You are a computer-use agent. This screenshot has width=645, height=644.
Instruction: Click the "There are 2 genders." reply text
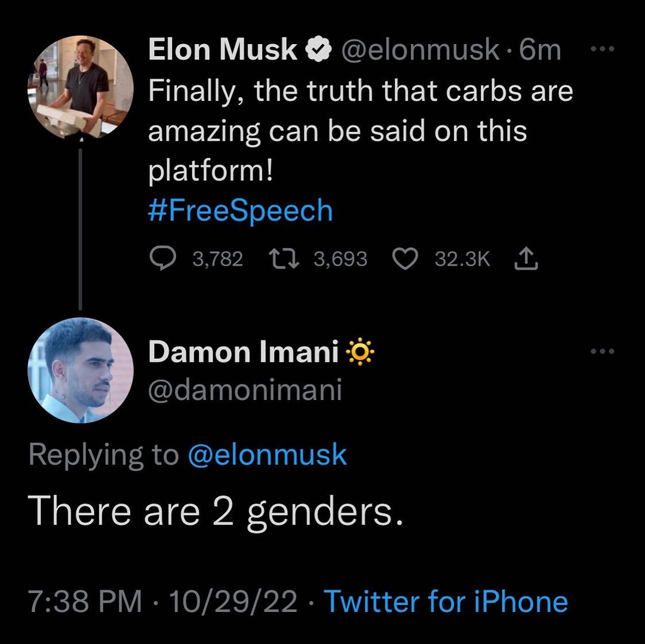pos(216,512)
